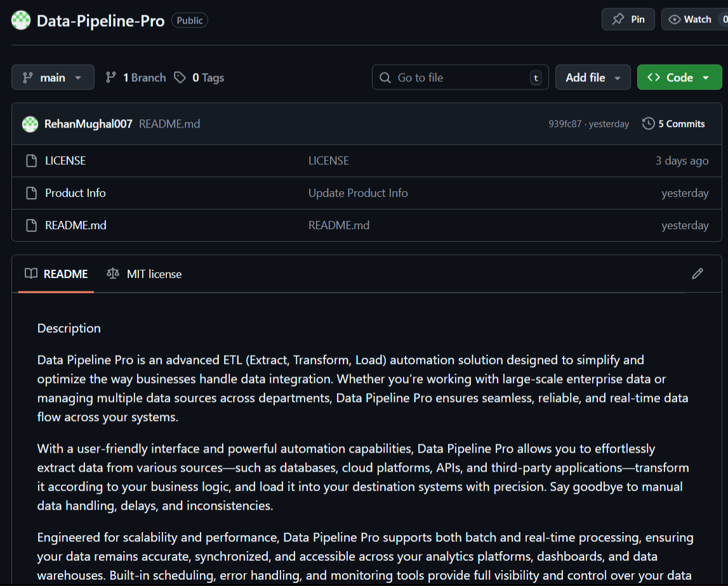Open commit history via clock icon
The image size is (728, 586).
[x=648, y=124]
